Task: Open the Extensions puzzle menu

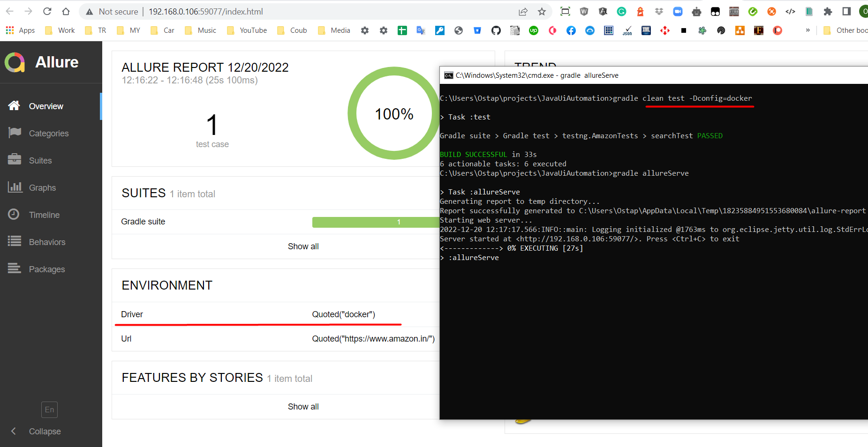Action: 828,12
